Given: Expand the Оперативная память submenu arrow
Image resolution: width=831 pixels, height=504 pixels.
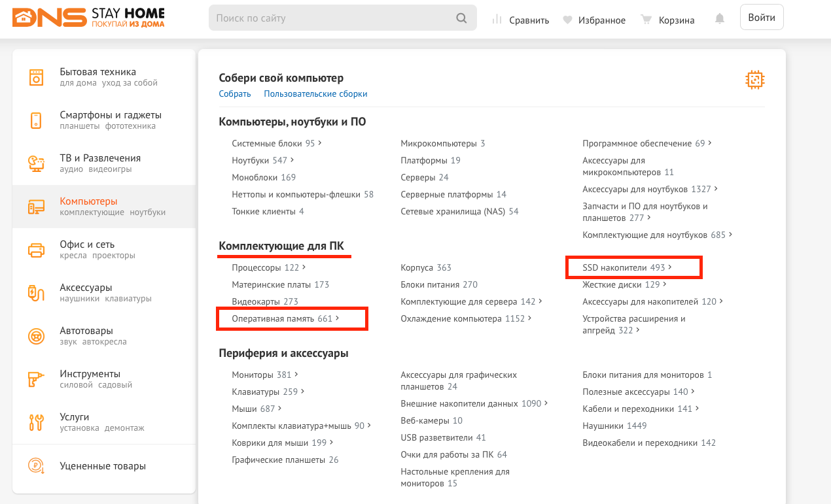Looking at the screenshot, I should [338, 318].
